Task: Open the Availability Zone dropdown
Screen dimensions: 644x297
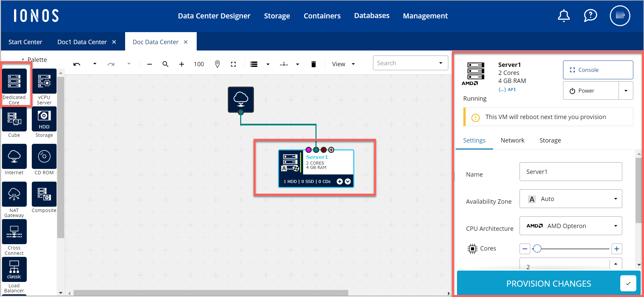Action: 570,199
